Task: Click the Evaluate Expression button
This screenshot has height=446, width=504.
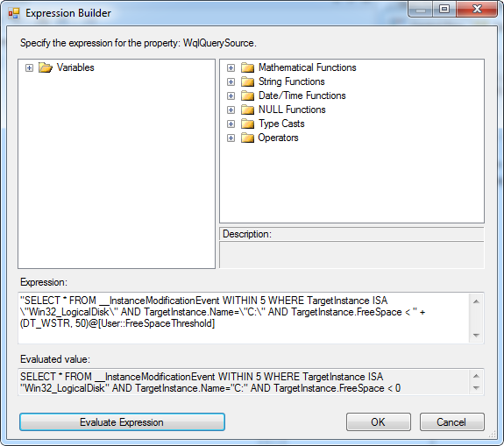Action: coord(122,421)
